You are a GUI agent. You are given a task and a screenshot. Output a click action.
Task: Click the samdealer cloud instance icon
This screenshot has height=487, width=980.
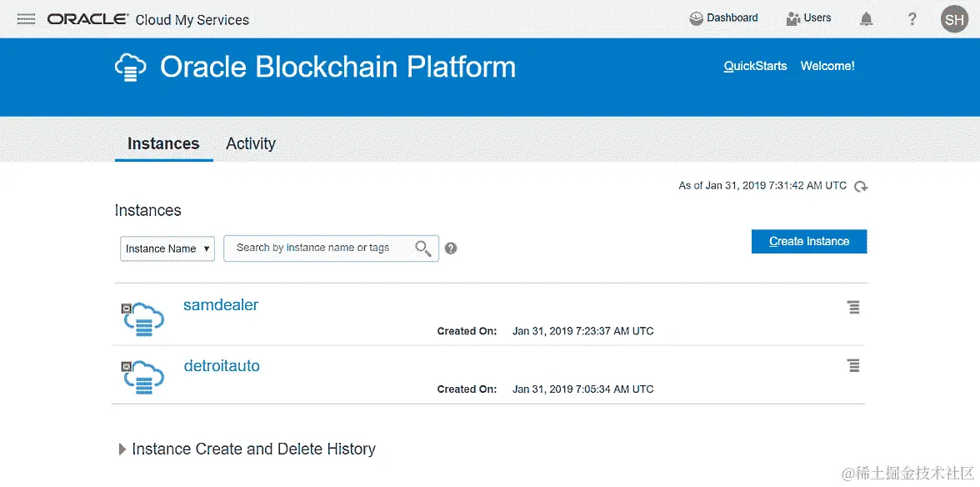pyautogui.click(x=142, y=318)
